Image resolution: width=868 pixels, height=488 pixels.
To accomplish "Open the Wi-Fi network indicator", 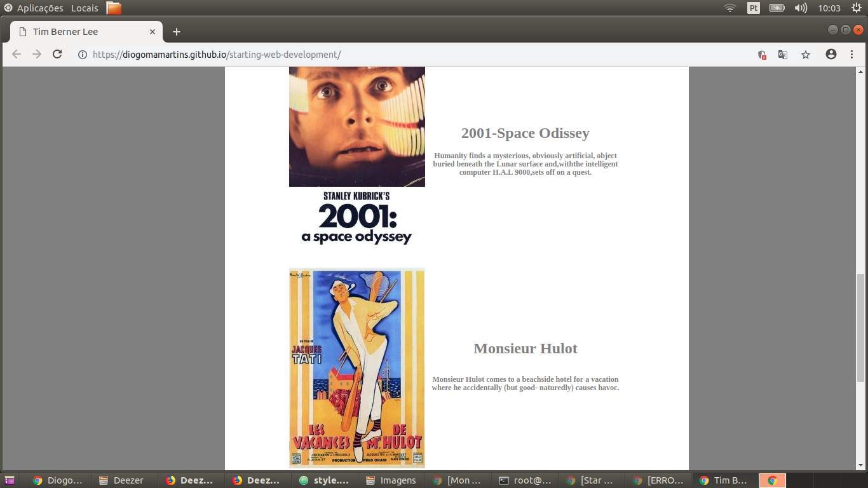I will tap(730, 8).
